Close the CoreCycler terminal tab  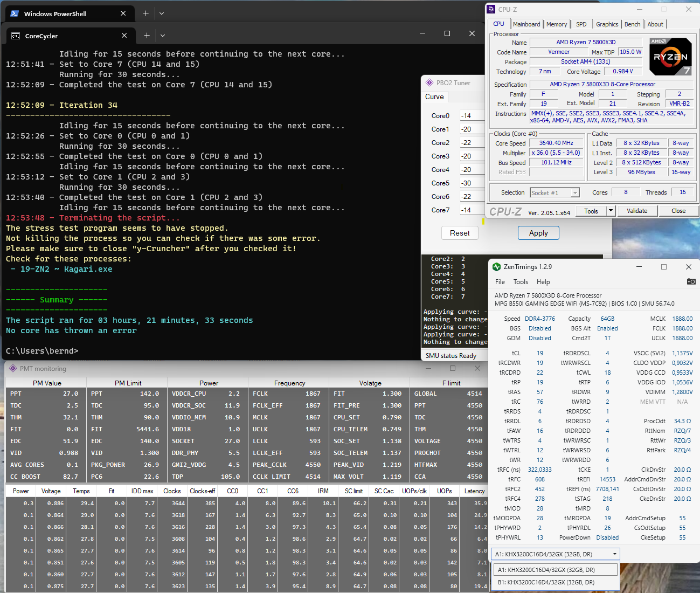click(124, 36)
